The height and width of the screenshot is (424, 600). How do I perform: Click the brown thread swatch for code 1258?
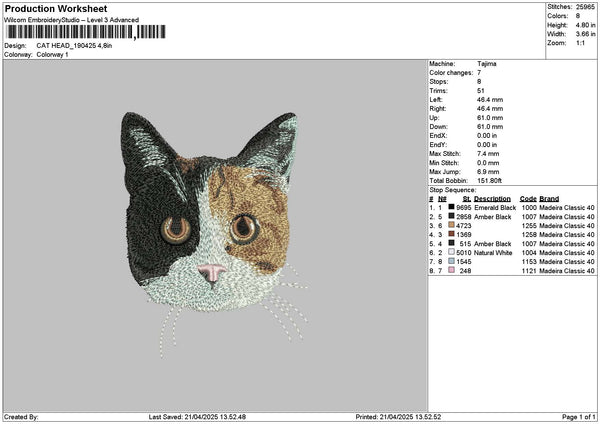(452, 235)
